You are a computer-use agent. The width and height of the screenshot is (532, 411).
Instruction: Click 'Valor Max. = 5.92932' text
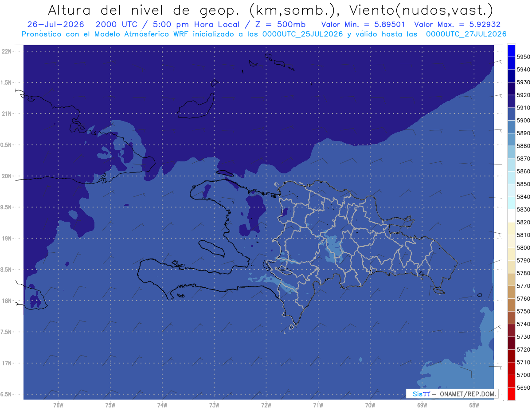point(457,25)
